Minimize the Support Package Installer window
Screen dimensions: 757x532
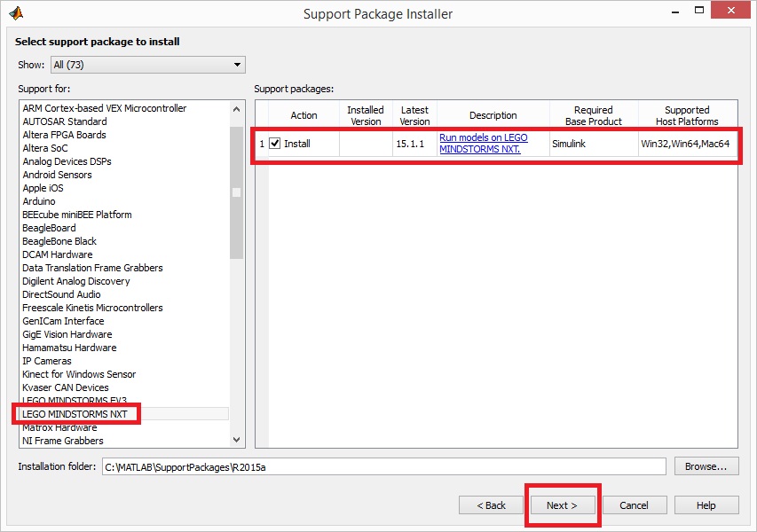click(675, 12)
